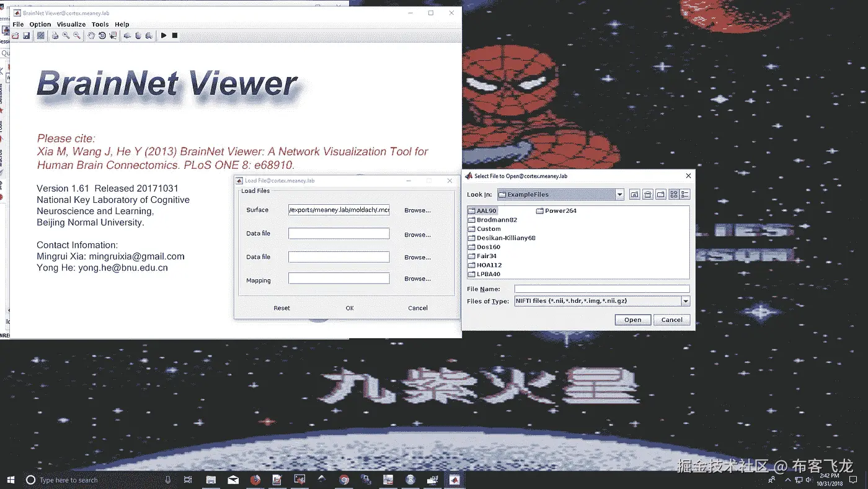Click Browse next to the second Data file field

click(417, 257)
